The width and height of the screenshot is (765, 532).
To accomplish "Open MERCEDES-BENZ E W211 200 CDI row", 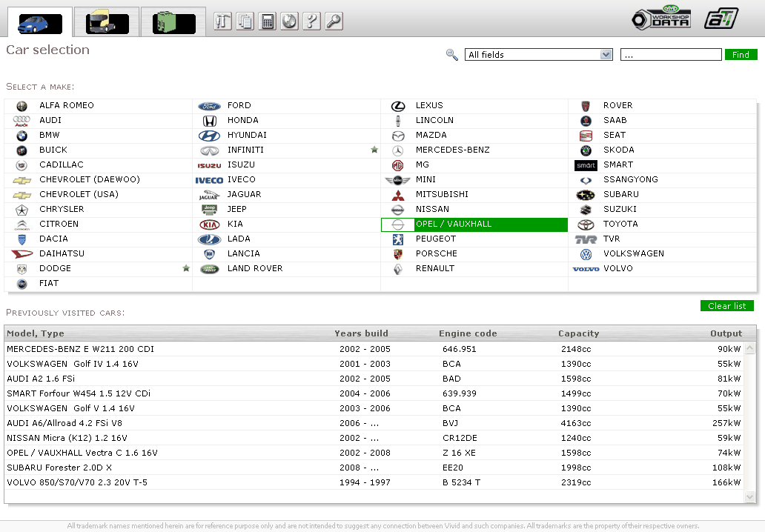I will pos(374,349).
